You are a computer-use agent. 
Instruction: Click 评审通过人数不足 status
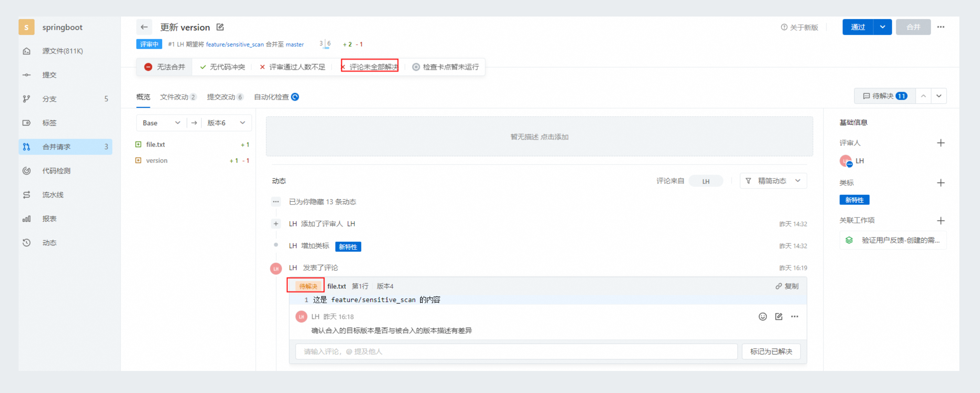click(x=292, y=67)
